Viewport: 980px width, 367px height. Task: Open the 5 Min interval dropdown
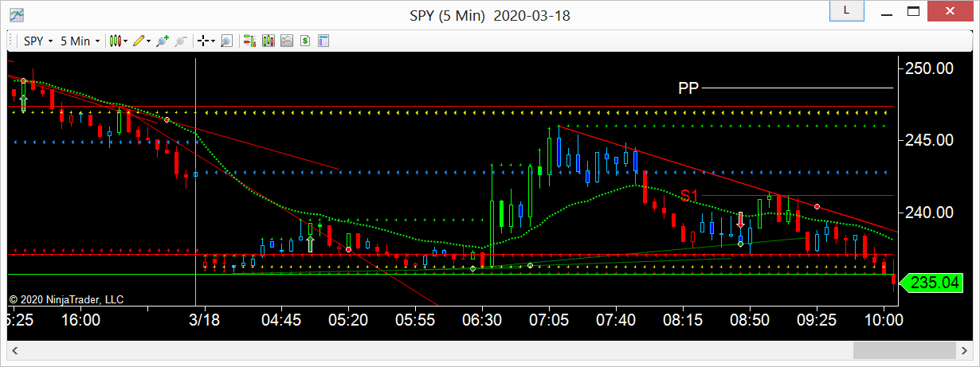click(80, 41)
